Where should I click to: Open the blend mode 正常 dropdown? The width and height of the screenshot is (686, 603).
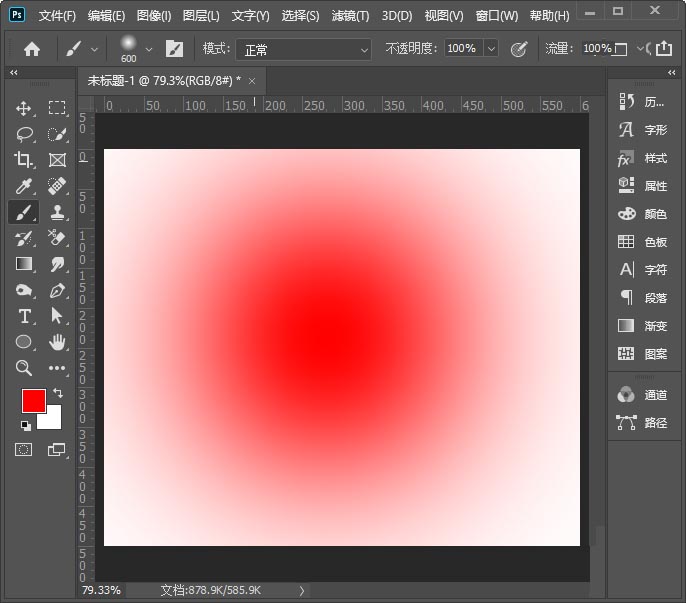coord(303,49)
